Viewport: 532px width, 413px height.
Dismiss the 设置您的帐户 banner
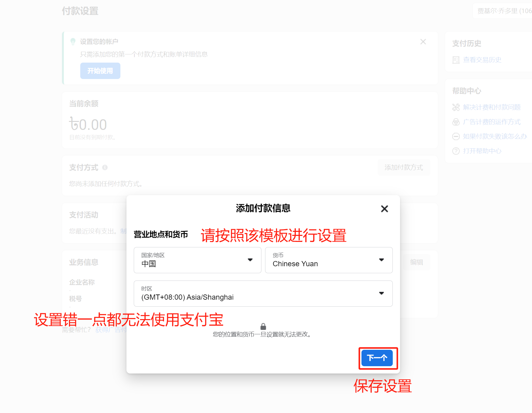423,42
